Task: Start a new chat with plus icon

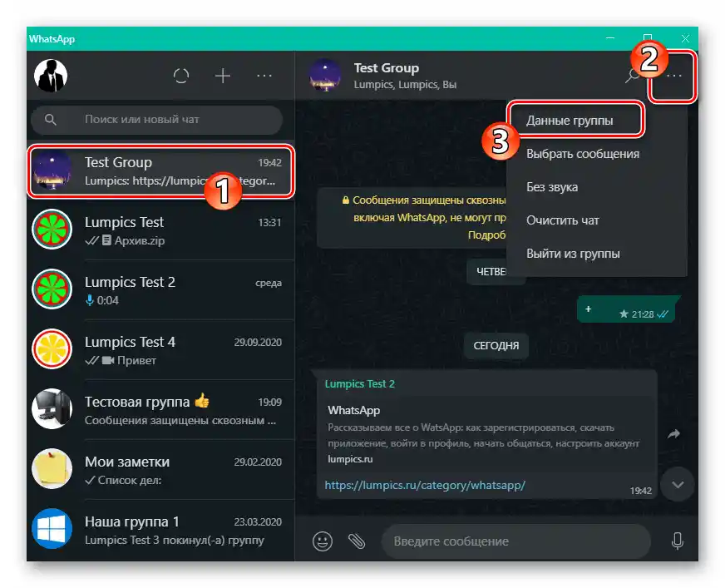Action: [223, 76]
